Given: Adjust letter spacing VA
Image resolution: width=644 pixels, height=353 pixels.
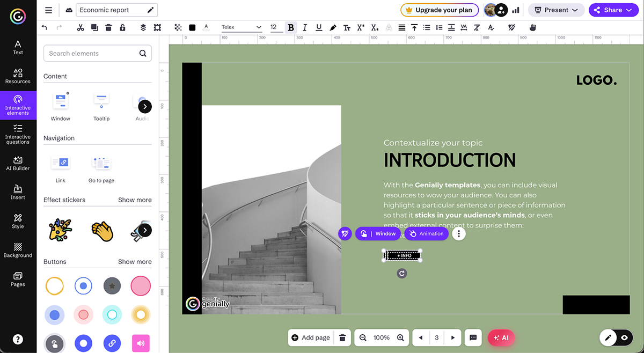Looking at the screenshot, I should coord(464,27).
